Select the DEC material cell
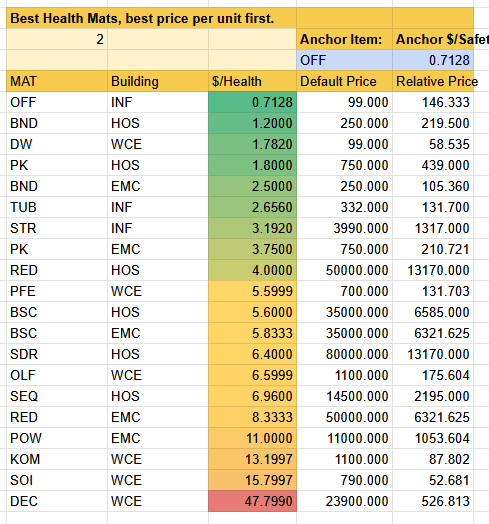Image resolution: width=489 pixels, height=524 pixels. point(57,501)
